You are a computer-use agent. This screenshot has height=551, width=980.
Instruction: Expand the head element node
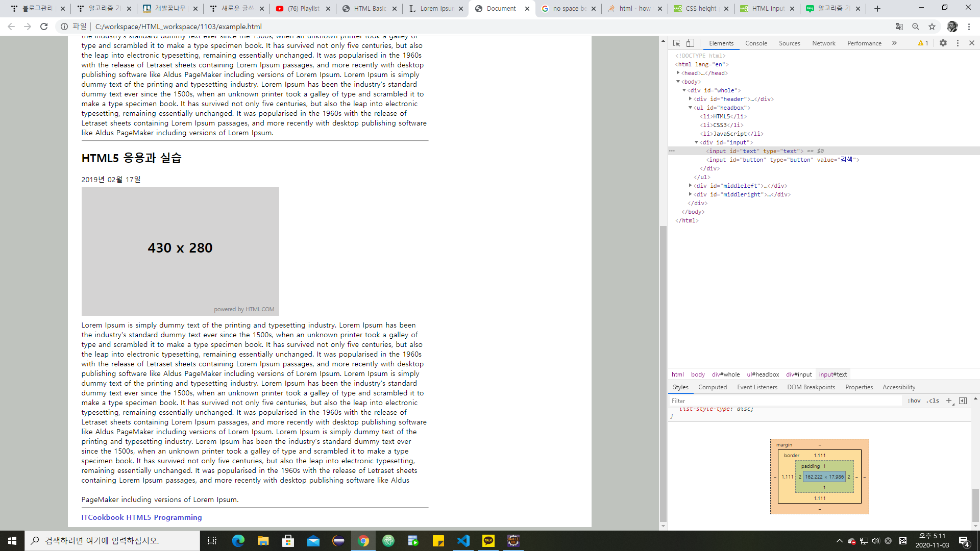click(678, 73)
